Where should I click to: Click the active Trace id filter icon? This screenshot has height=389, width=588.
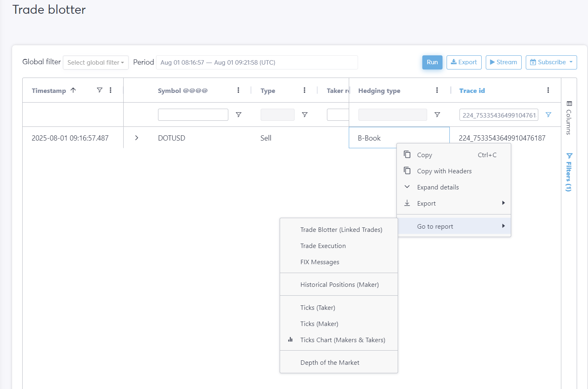tap(548, 115)
